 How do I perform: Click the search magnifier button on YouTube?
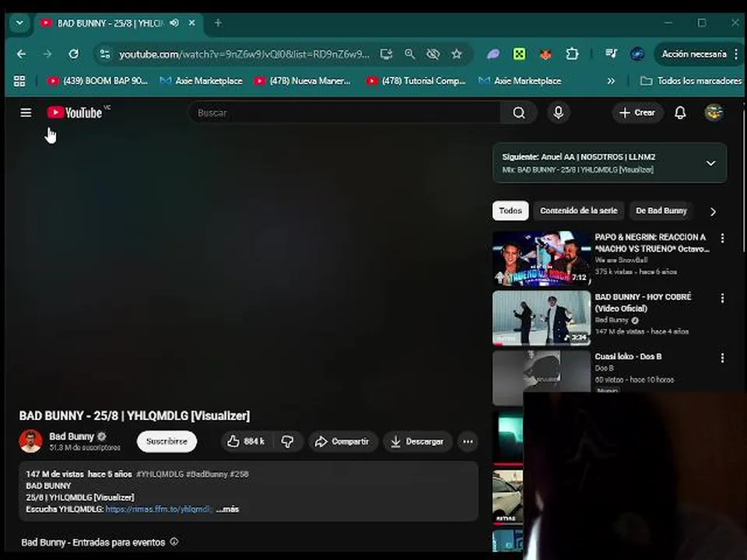coord(519,113)
